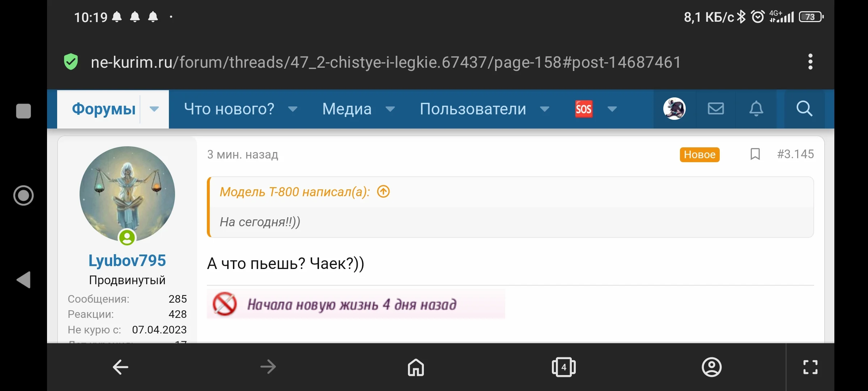Click the site security shield icon
868x391 pixels.
click(x=71, y=62)
